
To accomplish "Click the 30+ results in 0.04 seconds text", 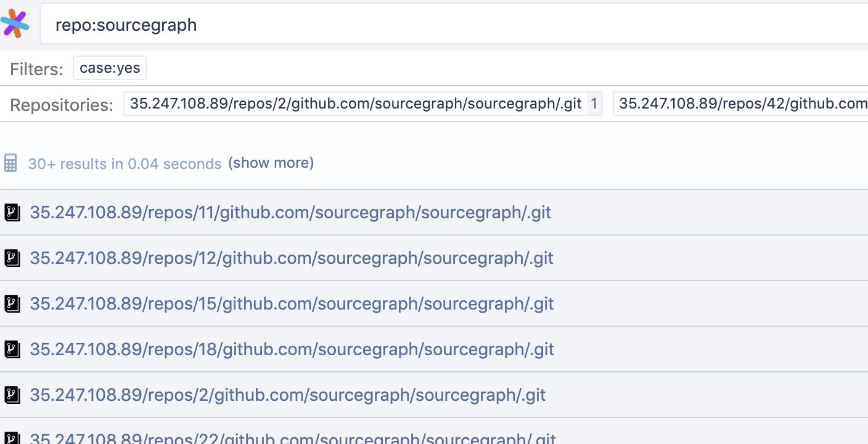I will click(125, 164).
